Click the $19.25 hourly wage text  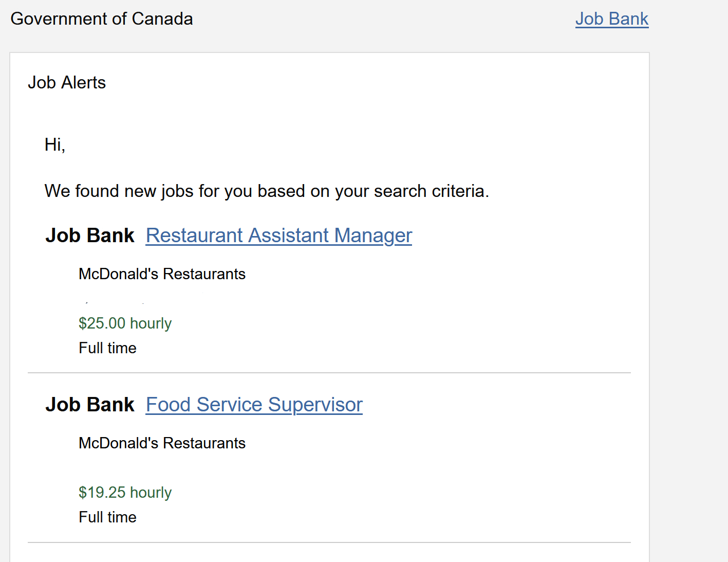tap(125, 493)
